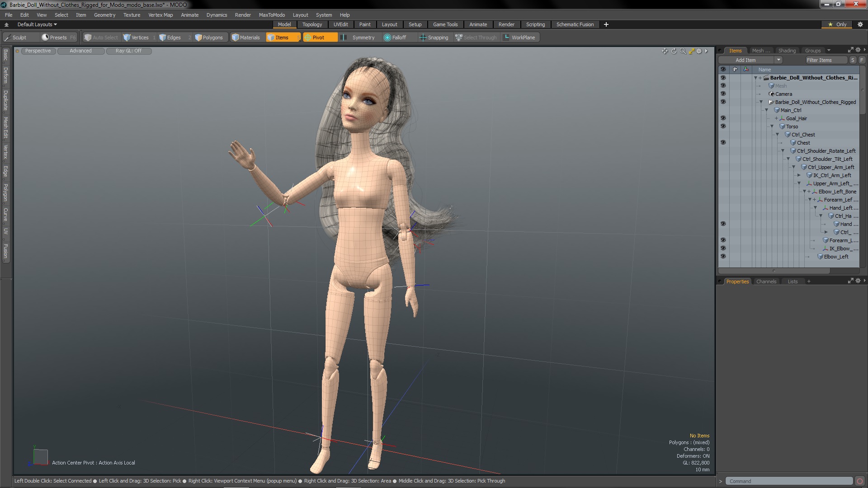868x488 pixels.
Task: Collapse the Torso tree node
Action: pyautogui.click(x=772, y=127)
